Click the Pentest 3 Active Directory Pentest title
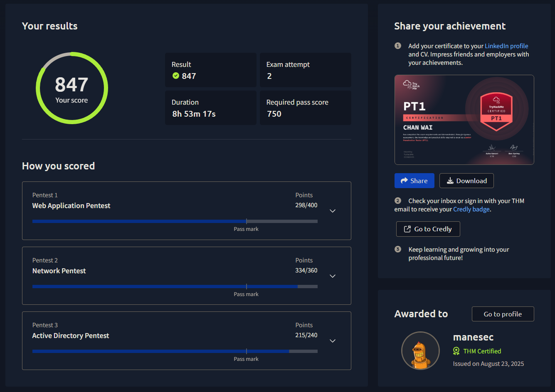The image size is (555, 392). pyautogui.click(x=71, y=336)
